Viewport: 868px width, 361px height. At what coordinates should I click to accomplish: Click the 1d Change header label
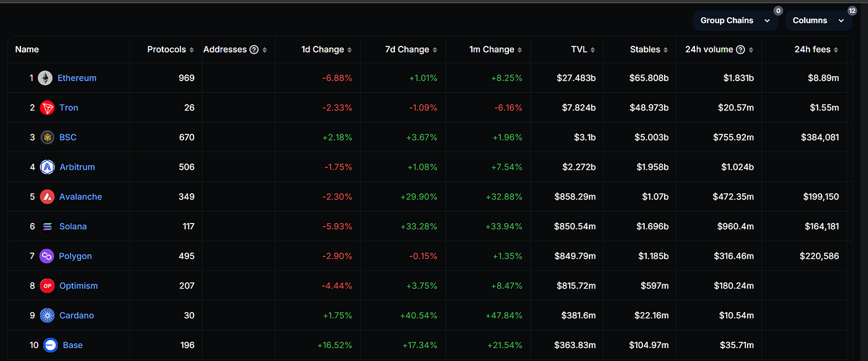(x=322, y=50)
